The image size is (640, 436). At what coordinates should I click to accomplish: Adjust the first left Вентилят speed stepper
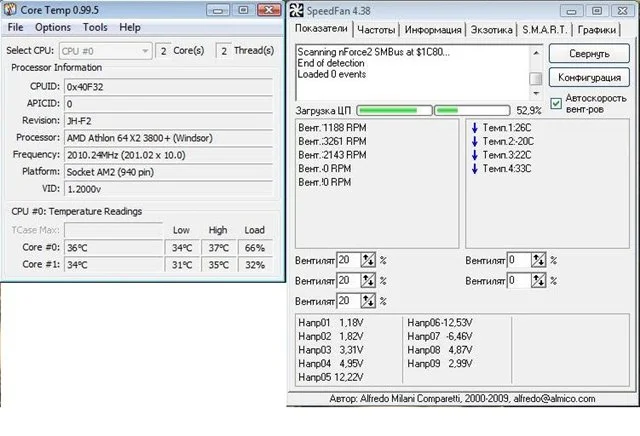[x=368, y=260]
